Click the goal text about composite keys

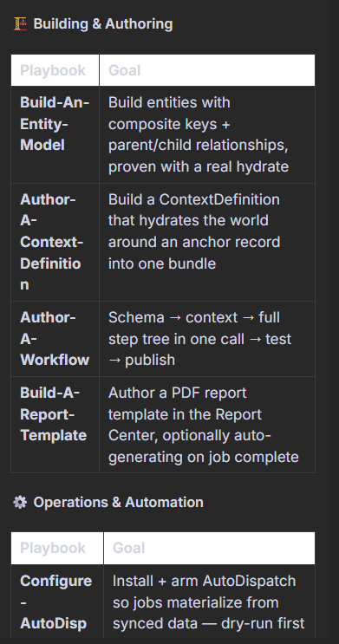(199, 134)
